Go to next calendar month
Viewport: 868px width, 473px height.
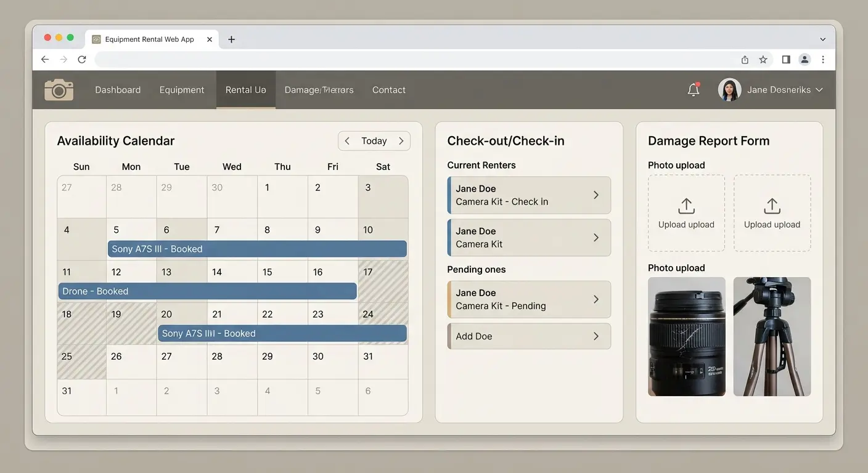(401, 141)
